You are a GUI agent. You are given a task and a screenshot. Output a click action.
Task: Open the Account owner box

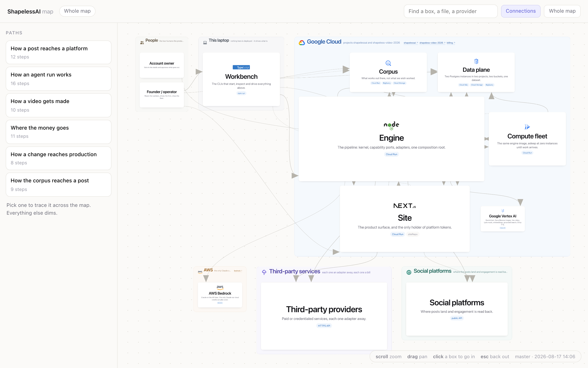point(162,65)
